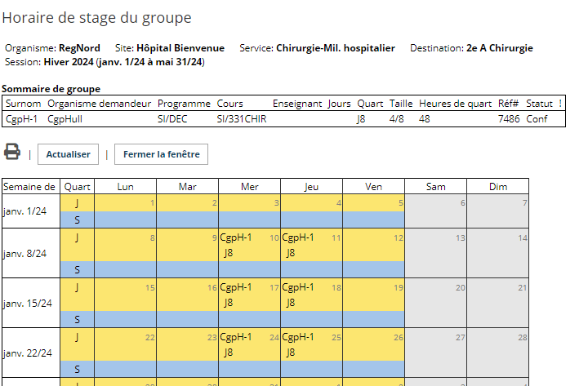Image resolution: width=588 pixels, height=386 pixels.
Task: Click the Sommaire de groupe heading
Action: 51,89
